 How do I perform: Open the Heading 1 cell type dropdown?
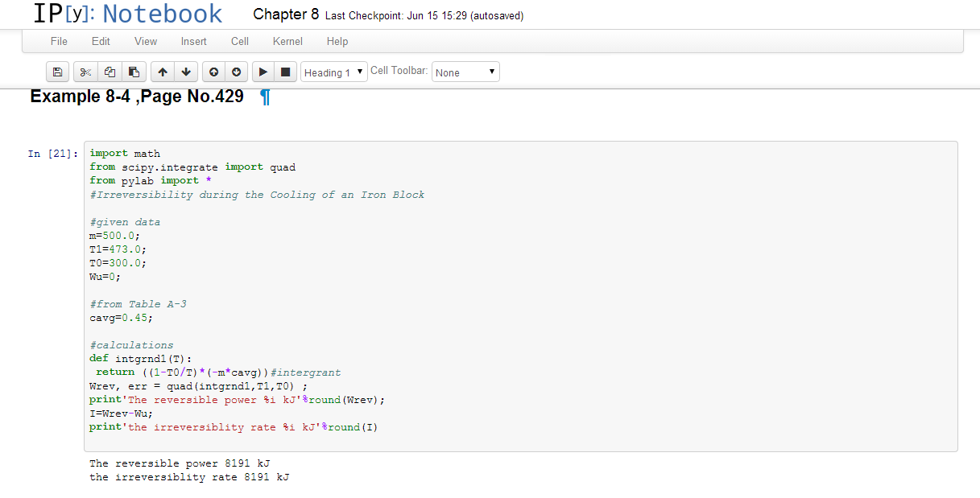point(334,72)
